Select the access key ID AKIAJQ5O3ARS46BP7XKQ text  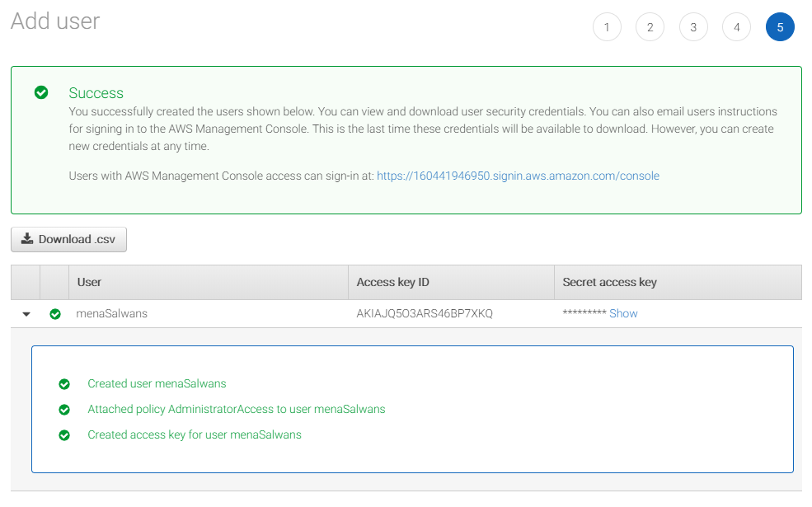click(x=425, y=313)
